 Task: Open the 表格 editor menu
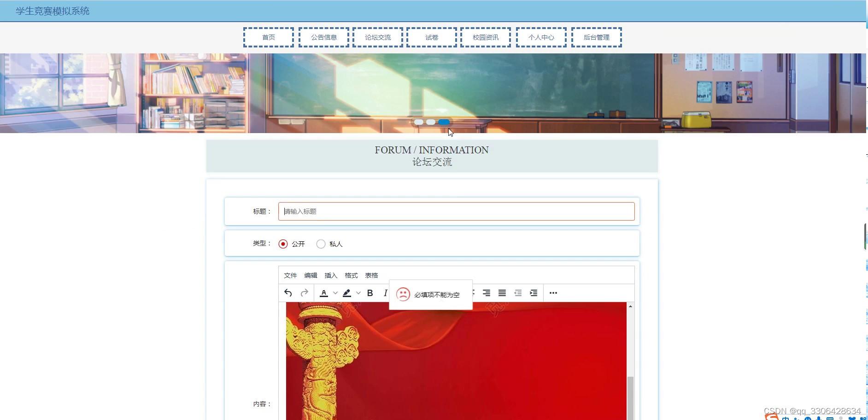(x=371, y=275)
